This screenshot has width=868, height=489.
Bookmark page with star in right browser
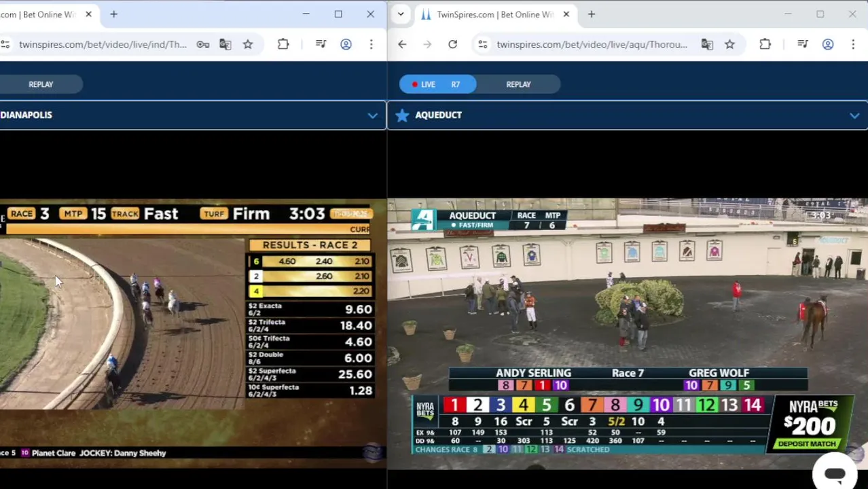729,45
